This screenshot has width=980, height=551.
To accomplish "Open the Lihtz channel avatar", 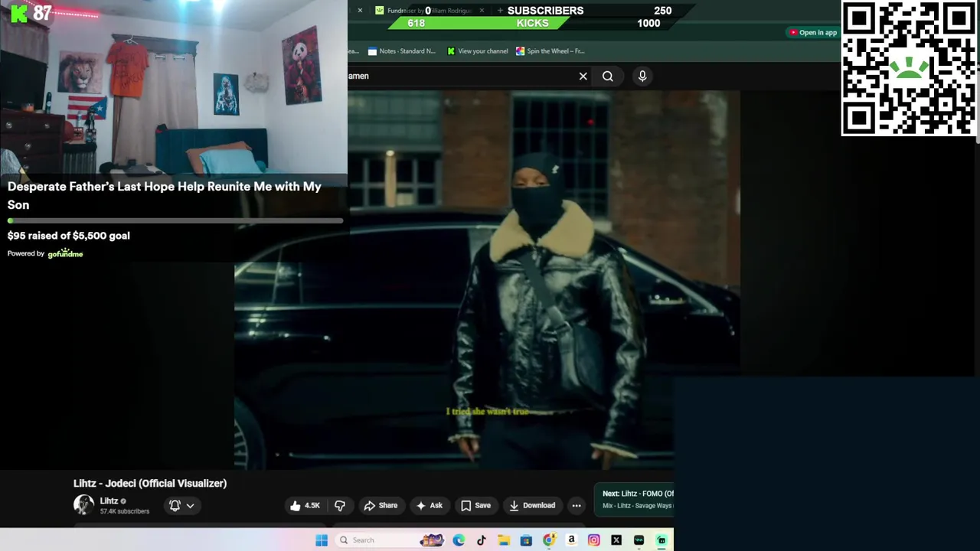I will (x=83, y=505).
